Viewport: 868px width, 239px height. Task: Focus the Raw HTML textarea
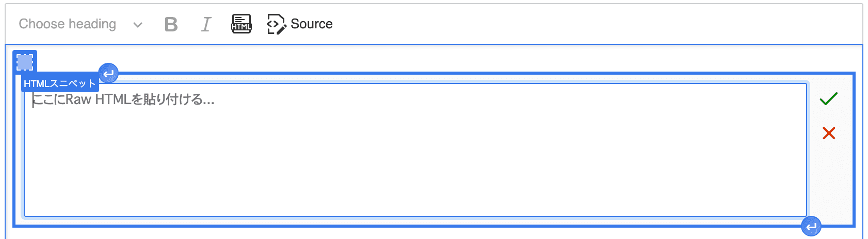point(415,150)
